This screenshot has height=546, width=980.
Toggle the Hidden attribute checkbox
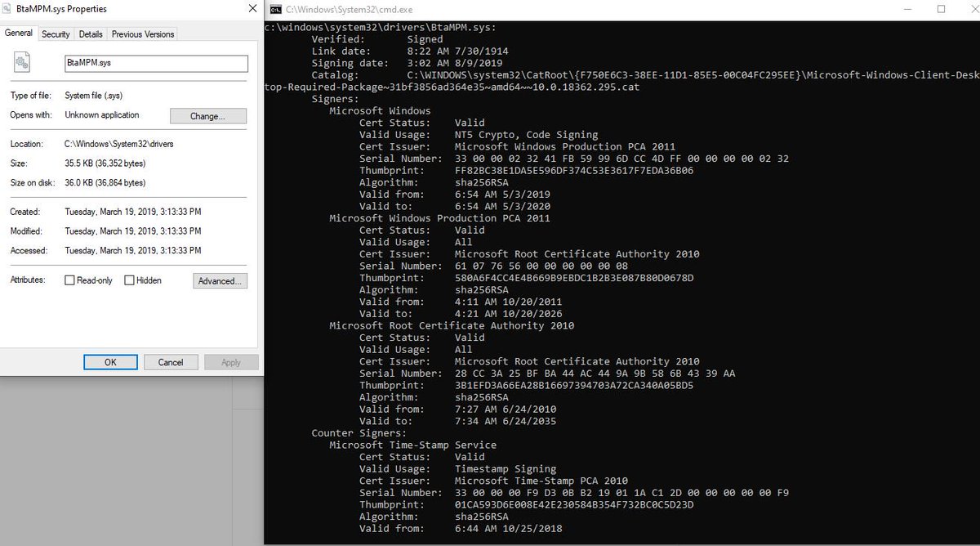coord(129,280)
